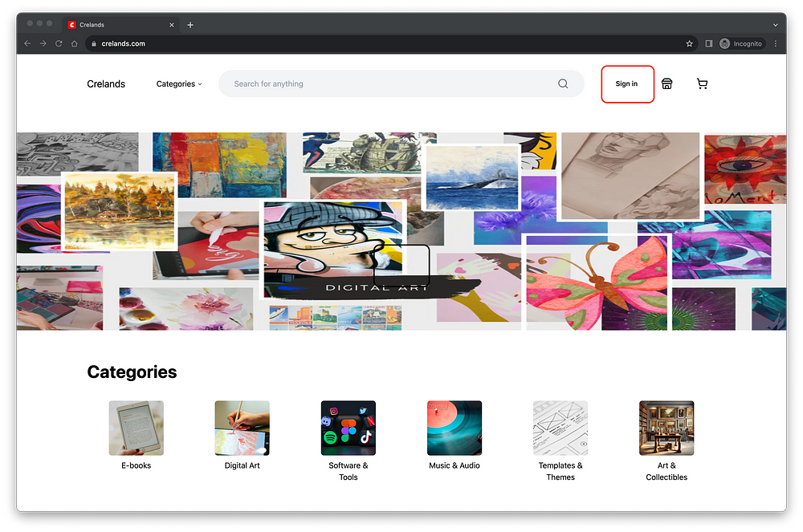Click the magnifying glass search icon
The height and width of the screenshot is (532, 803).
[x=563, y=83]
